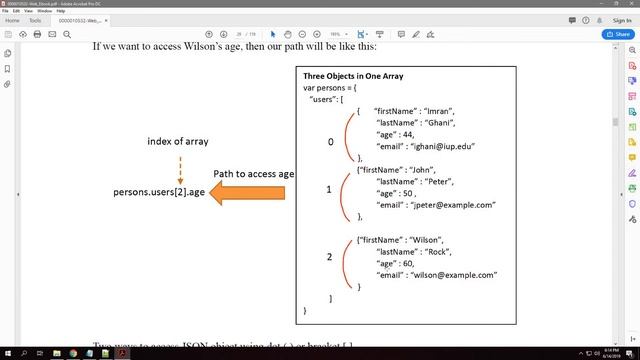Screen dimensions: 640x360
Task: Open the Windows Start menu
Action: pyautogui.click(x=7, y=353)
